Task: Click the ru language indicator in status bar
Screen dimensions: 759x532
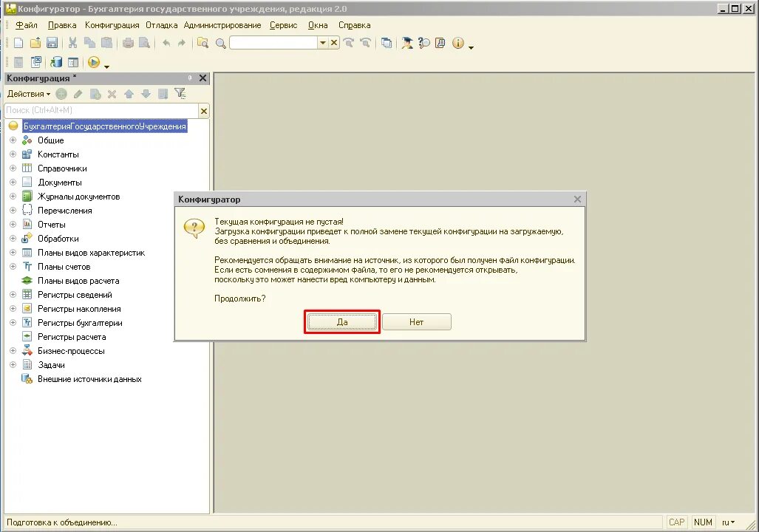Action: (727, 522)
